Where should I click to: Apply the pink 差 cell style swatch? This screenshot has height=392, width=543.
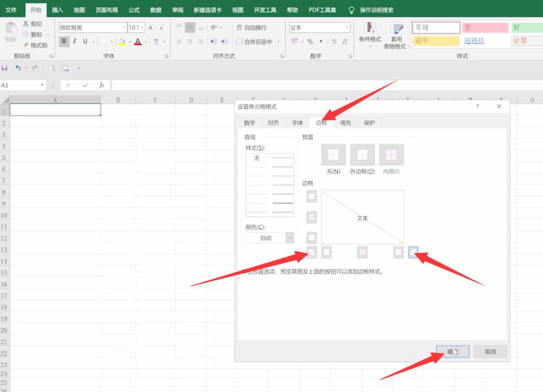point(485,28)
